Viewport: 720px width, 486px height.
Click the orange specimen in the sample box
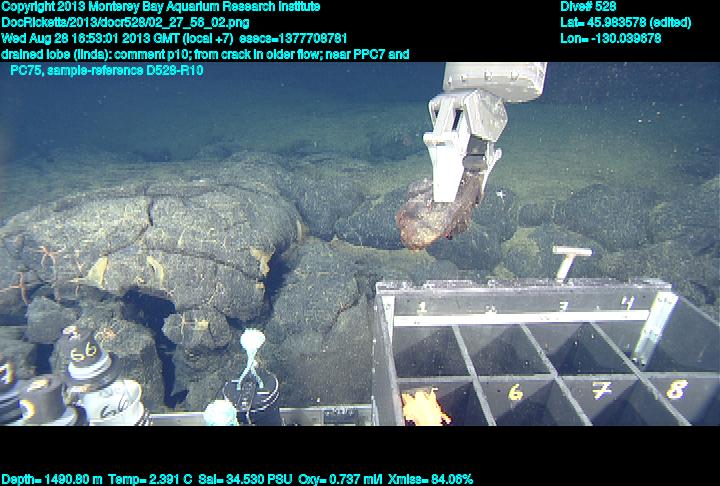[425, 407]
